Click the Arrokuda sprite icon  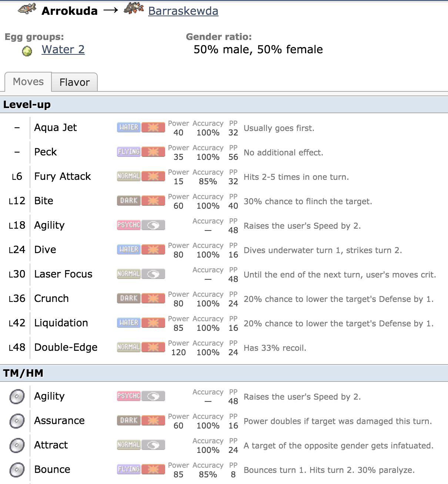tap(27, 9)
